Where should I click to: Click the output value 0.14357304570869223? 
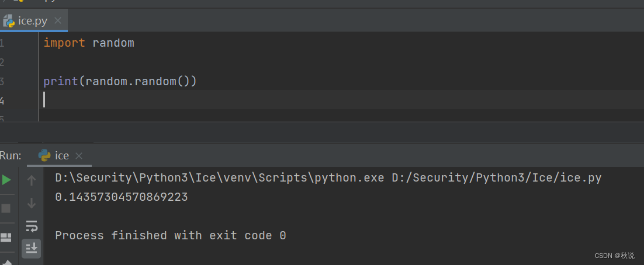click(122, 197)
